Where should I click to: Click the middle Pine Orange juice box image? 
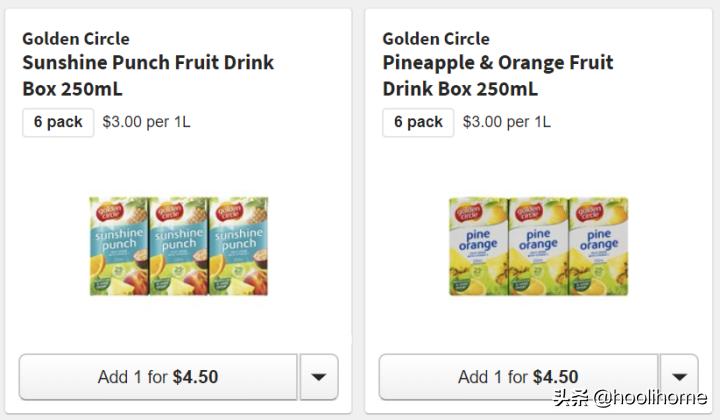point(538,246)
